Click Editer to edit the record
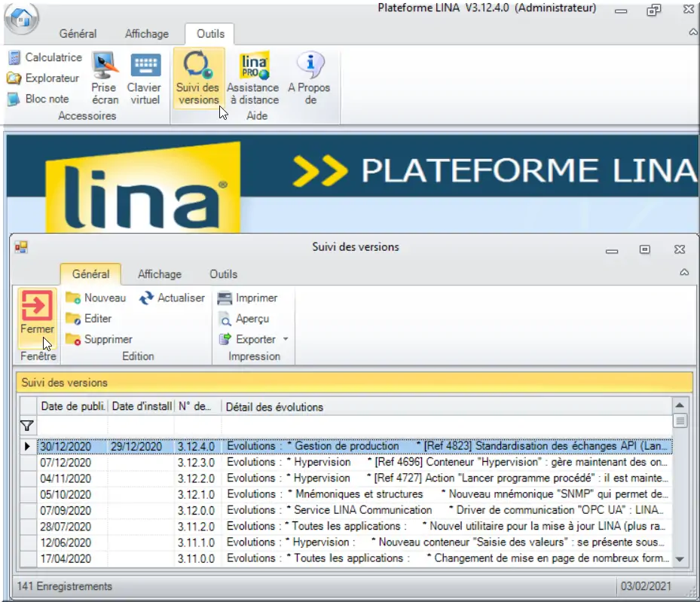Viewport: 700px width, 602px height. pos(88,319)
